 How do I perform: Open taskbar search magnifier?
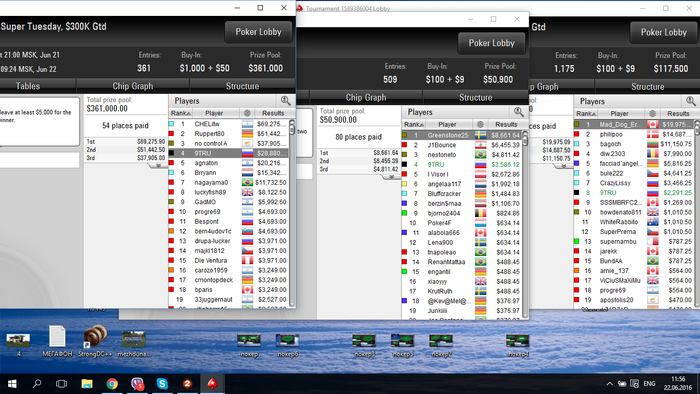(37, 384)
